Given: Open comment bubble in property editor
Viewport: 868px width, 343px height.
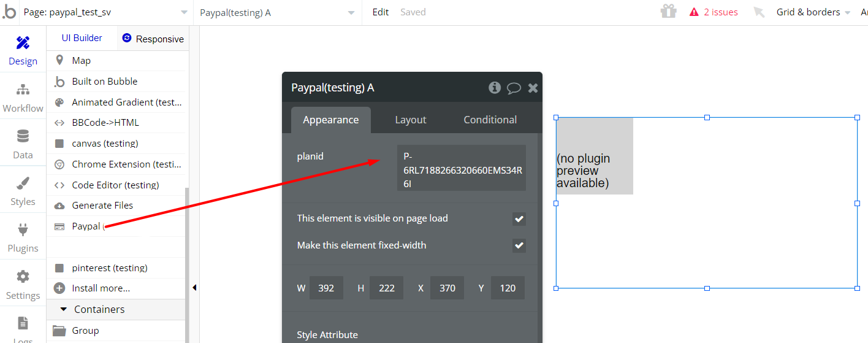Looking at the screenshot, I should click(514, 88).
